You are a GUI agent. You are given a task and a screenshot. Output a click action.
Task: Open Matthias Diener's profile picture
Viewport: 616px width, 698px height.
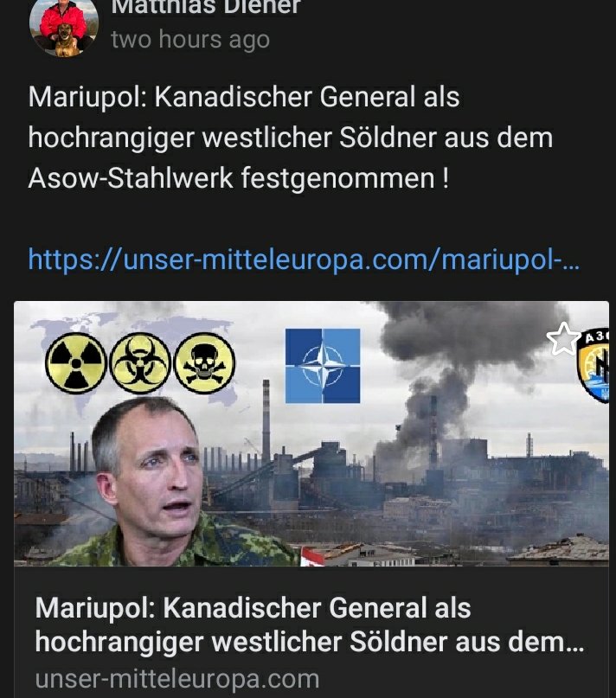tap(64, 26)
